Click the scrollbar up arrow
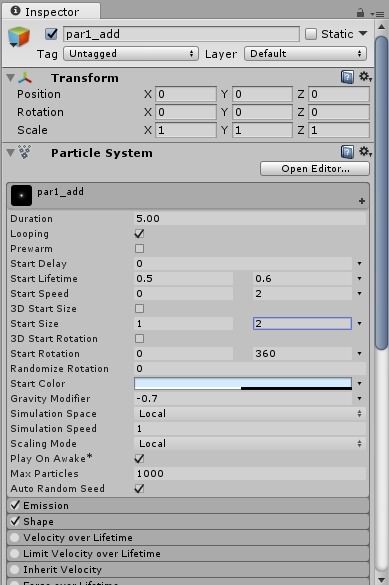389x585 pixels. (382, 27)
